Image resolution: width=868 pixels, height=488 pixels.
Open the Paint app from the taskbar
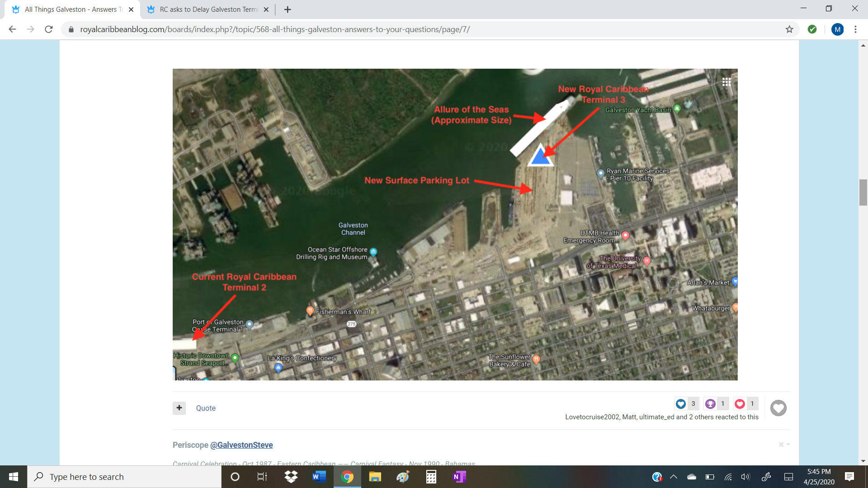pos(403,477)
